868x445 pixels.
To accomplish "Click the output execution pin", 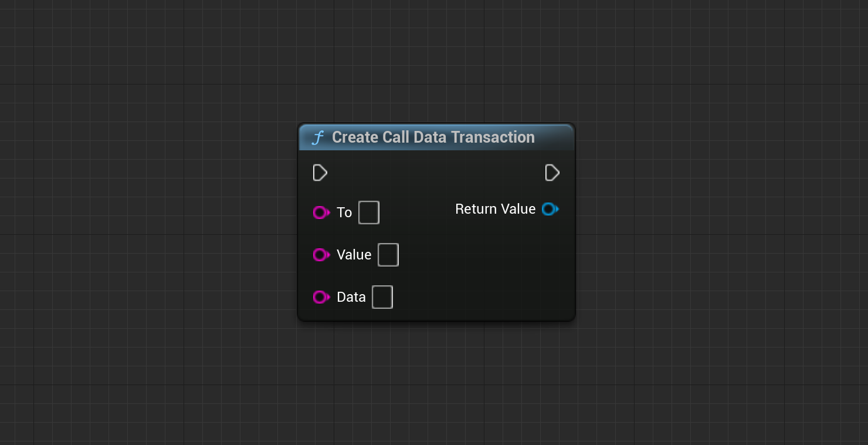I will (552, 173).
